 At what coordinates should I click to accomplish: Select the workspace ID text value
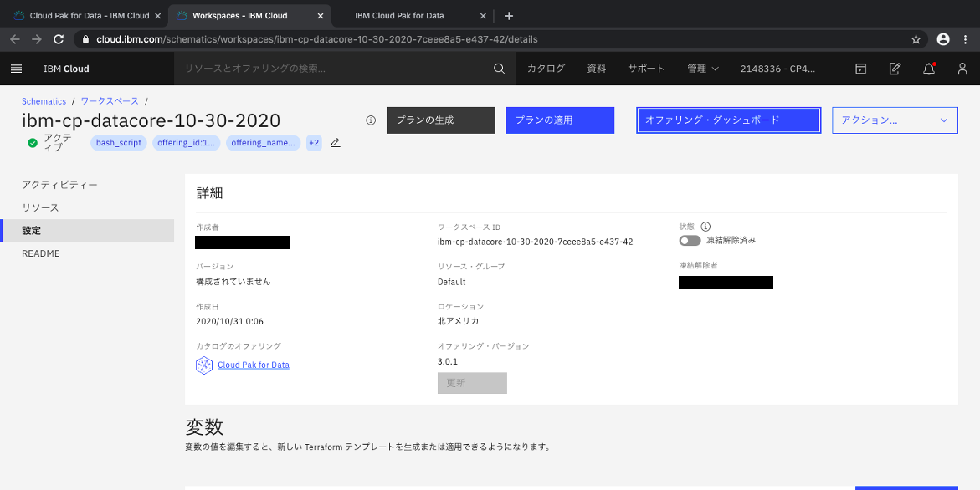point(535,242)
